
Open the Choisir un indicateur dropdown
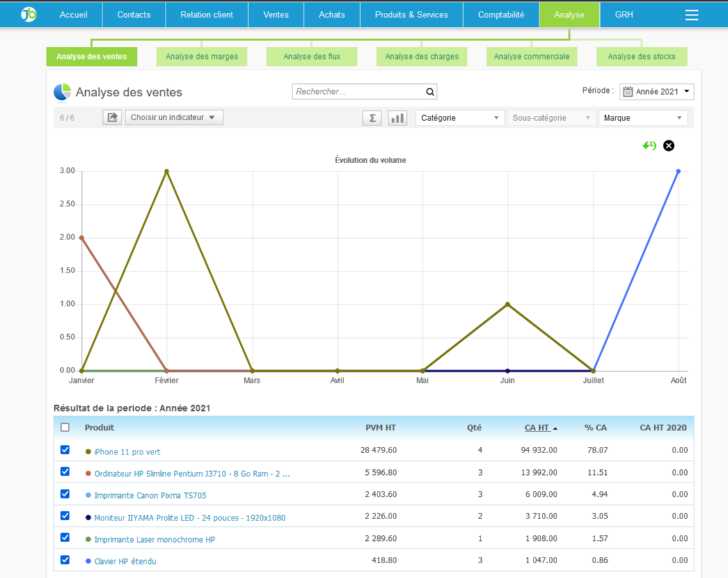[173, 118]
